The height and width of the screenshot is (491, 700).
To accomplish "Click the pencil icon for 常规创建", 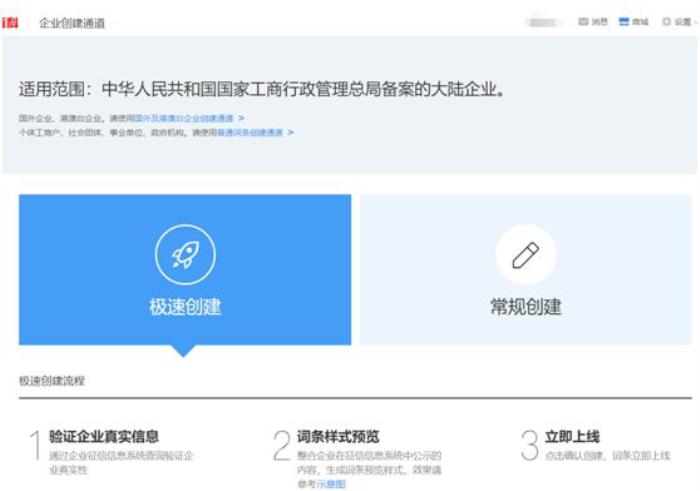I will [525, 255].
